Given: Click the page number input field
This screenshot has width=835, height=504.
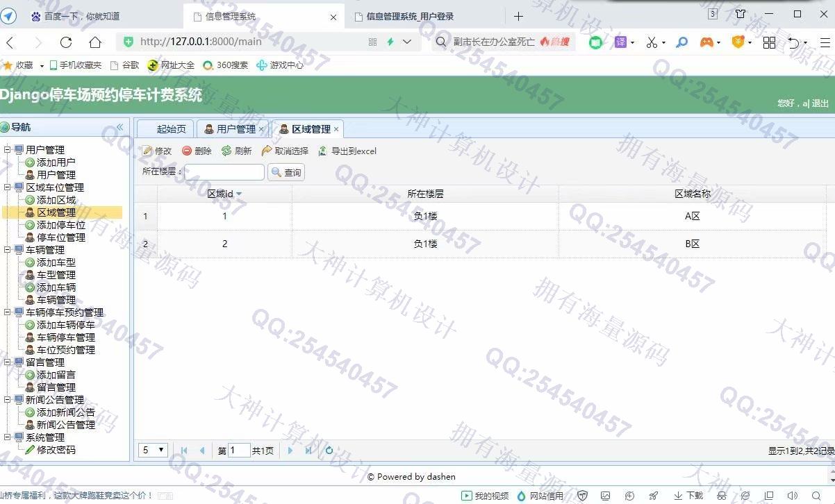Looking at the screenshot, I should coord(239,451).
